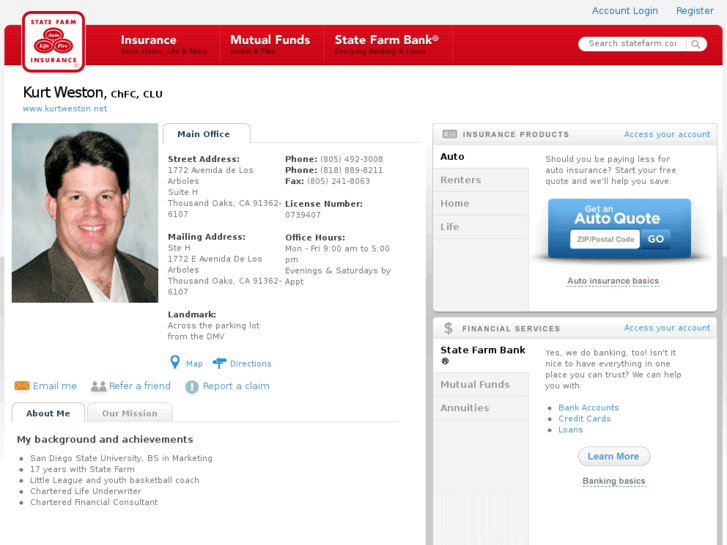Select State Farm Bank financial services tab
This screenshot has width=727, height=545.
481,355
